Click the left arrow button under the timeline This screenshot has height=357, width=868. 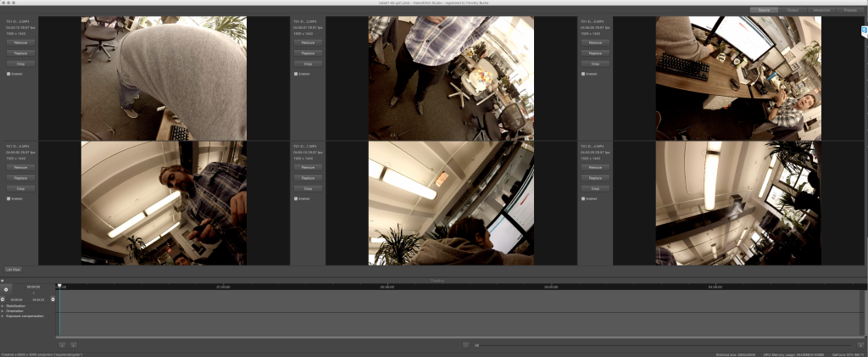[x=62, y=345]
